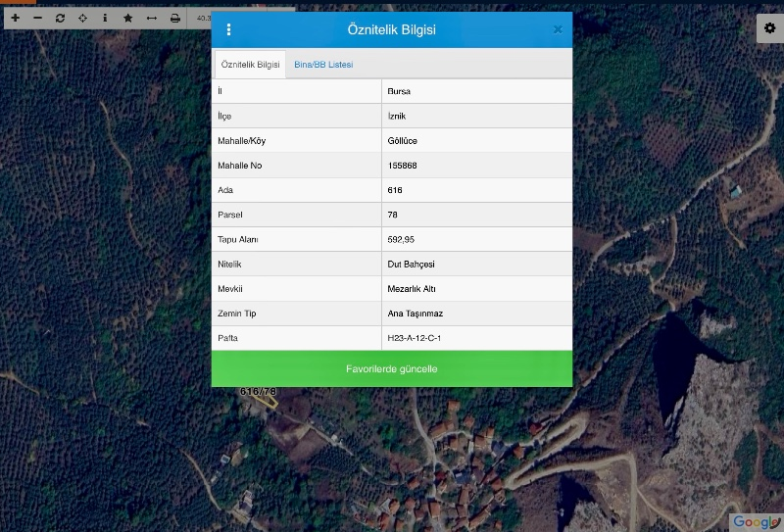Select the measure distance arrow icon
Image resolution: width=784 pixels, height=532 pixels.
152,18
